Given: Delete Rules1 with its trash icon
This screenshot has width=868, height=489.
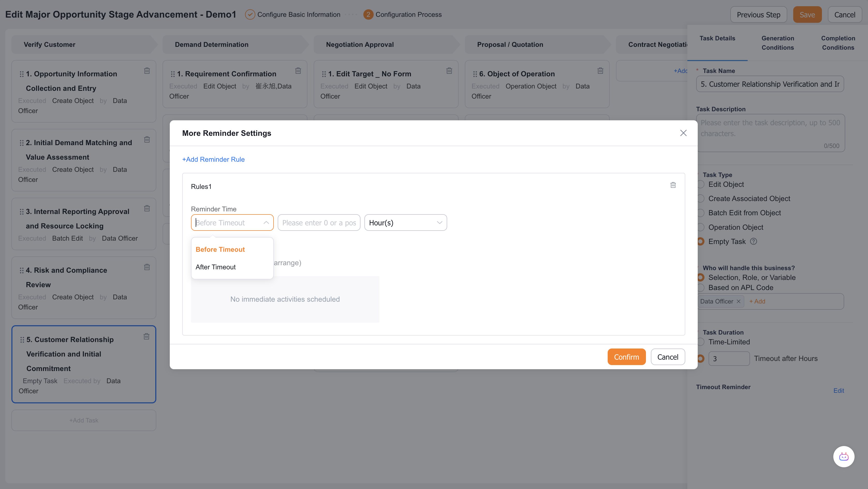Looking at the screenshot, I should 673,185.
